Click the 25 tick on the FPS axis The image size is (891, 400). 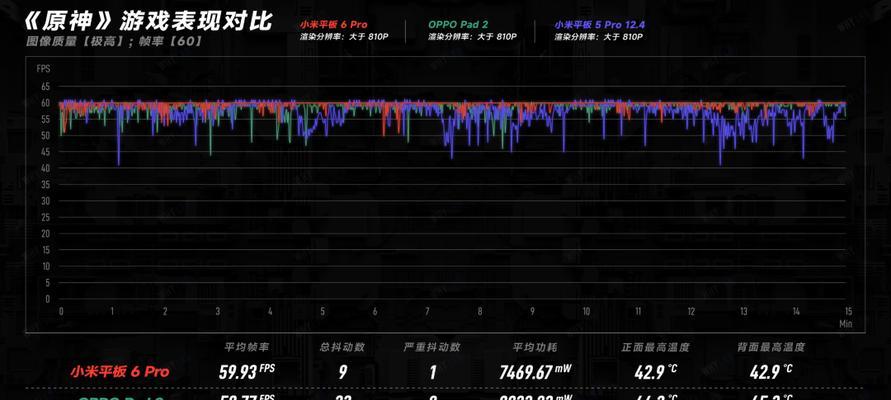45,218
